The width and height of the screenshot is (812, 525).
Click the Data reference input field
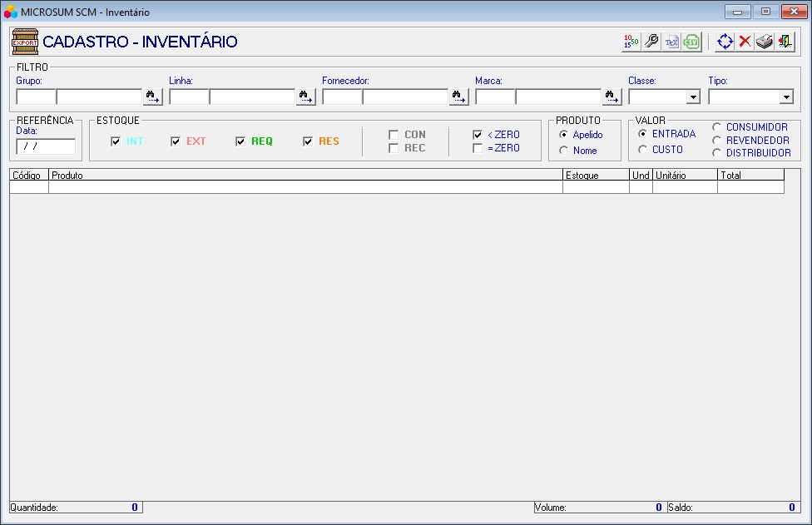[46, 146]
